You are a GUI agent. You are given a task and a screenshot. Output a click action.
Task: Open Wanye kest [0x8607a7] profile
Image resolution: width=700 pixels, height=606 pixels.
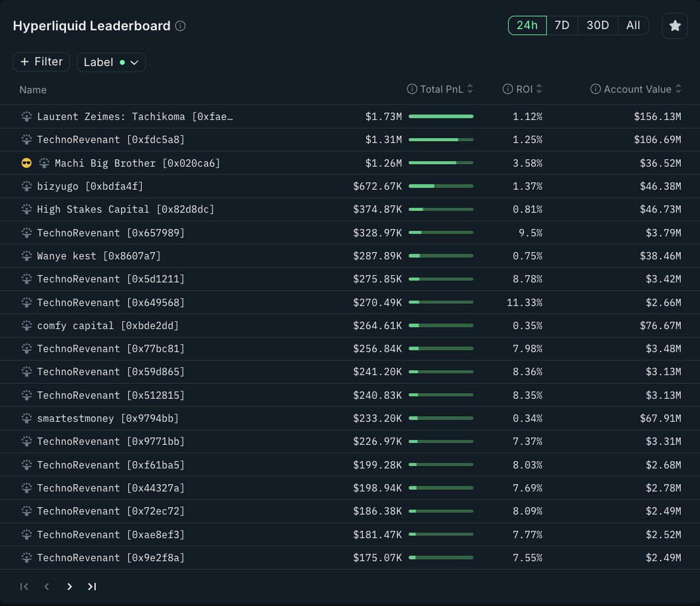click(x=99, y=256)
